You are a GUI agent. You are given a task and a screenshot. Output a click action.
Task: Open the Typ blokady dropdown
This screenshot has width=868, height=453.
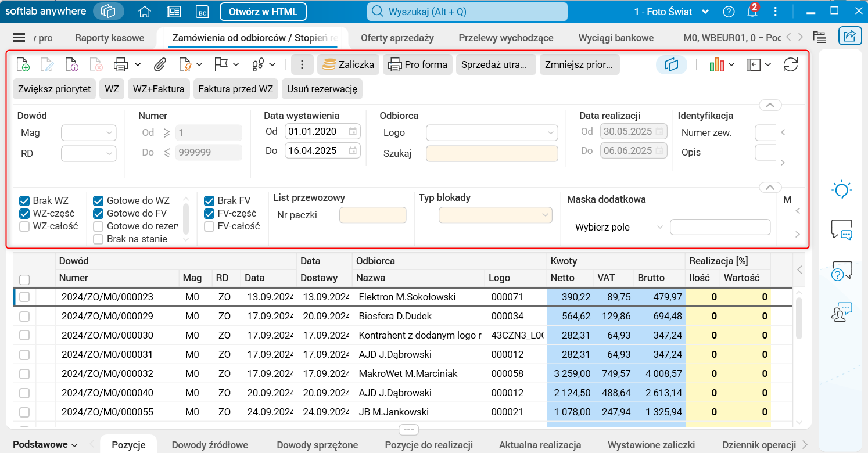click(494, 215)
